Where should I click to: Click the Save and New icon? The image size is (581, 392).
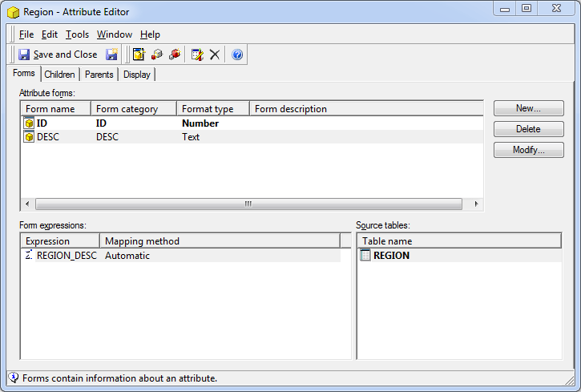(x=111, y=55)
